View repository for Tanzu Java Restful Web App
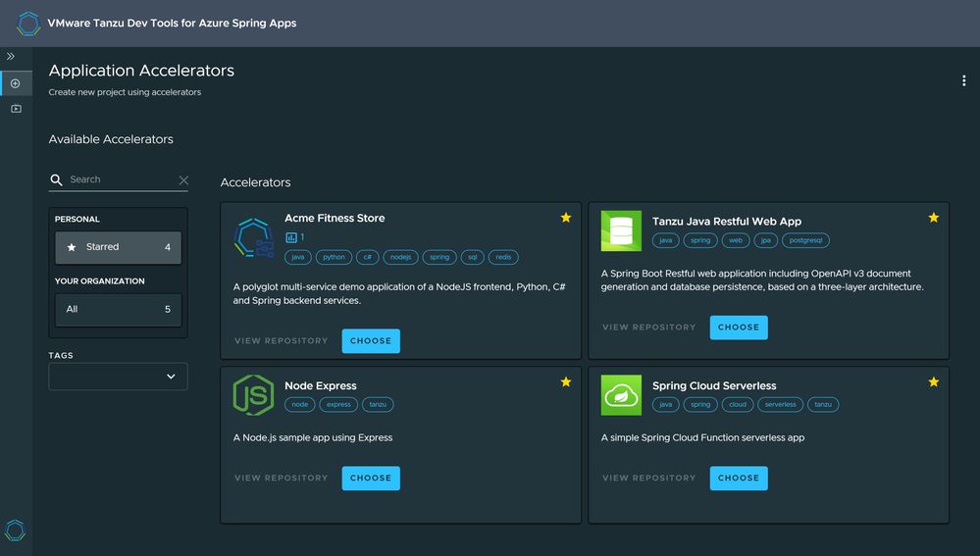This screenshot has width=980, height=556. pyautogui.click(x=648, y=328)
